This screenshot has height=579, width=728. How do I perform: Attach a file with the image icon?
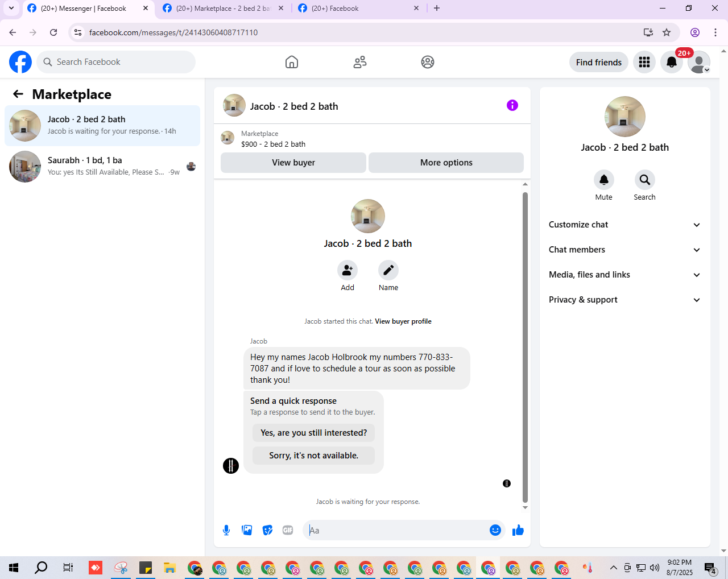247,530
